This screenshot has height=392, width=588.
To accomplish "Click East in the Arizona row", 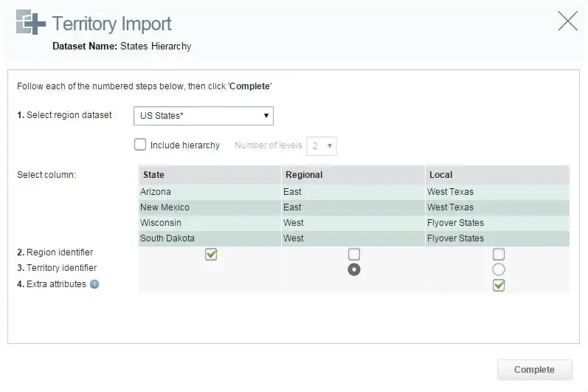I will pos(353,192).
